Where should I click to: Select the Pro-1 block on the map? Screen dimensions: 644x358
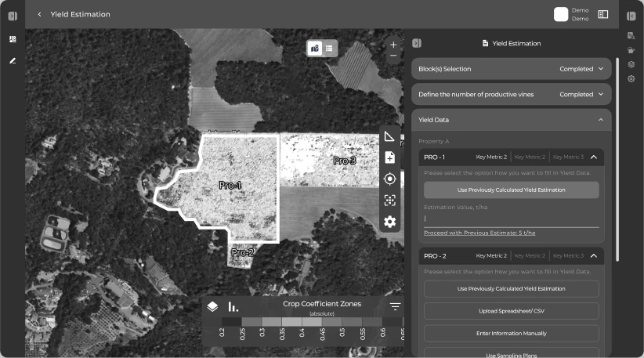point(230,185)
